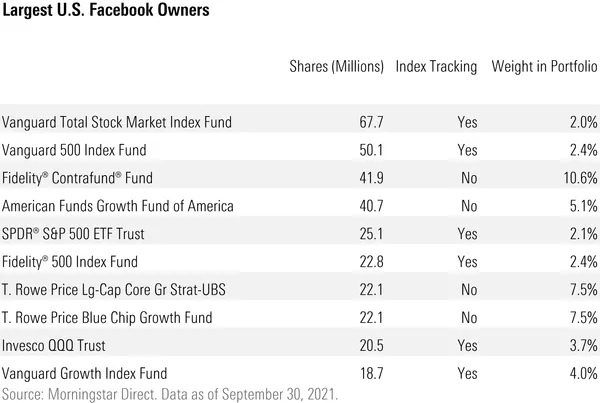Click the 10.6% portfolio weight value

click(579, 178)
